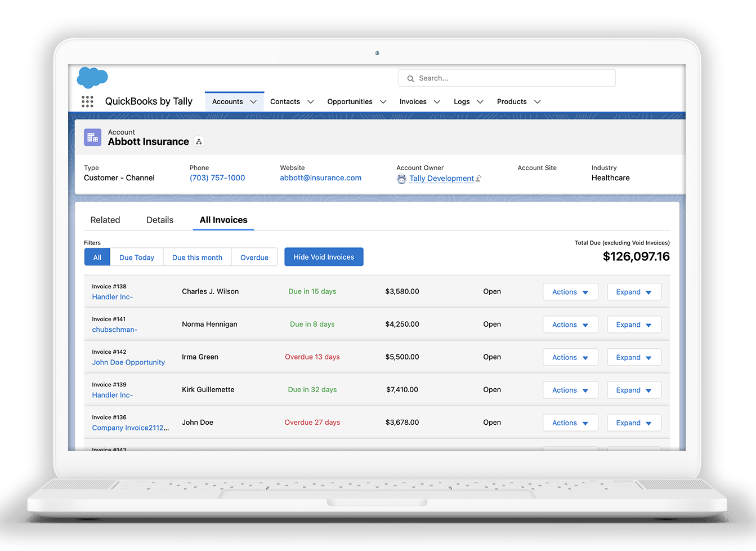
Task: Click the Tally Development owner avatar
Action: coord(401,179)
